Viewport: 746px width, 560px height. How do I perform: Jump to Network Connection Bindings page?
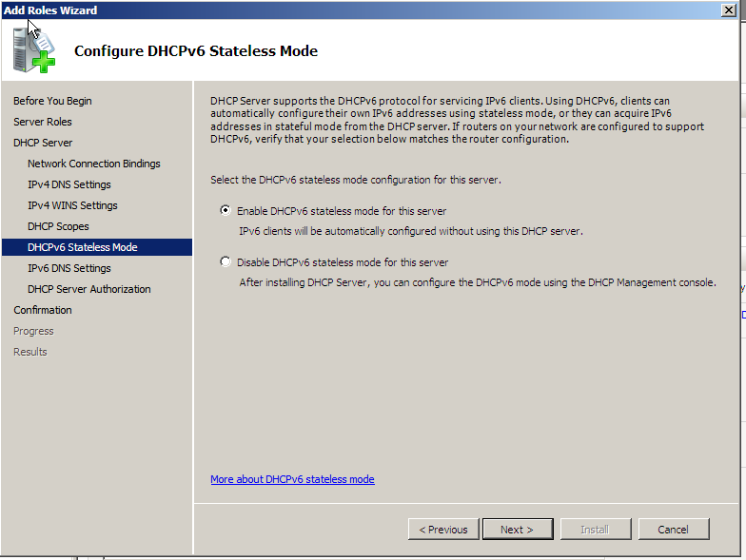click(x=93, y=164)
